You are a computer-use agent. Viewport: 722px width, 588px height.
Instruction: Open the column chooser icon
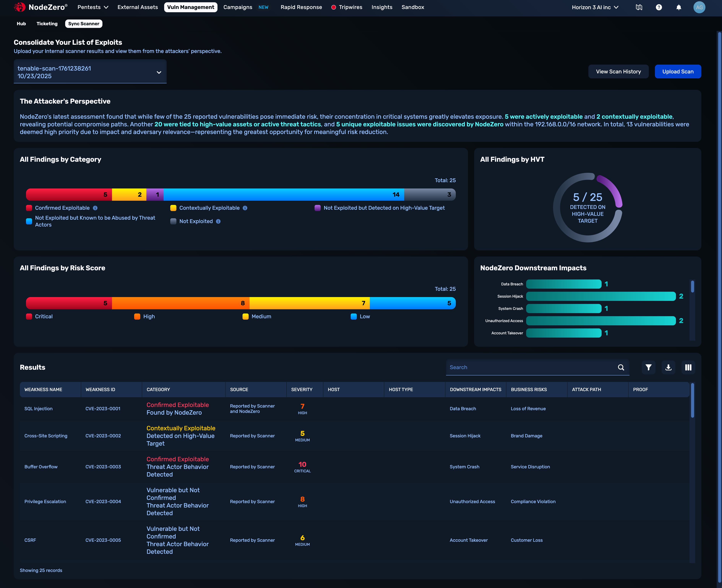coord(688,367)
